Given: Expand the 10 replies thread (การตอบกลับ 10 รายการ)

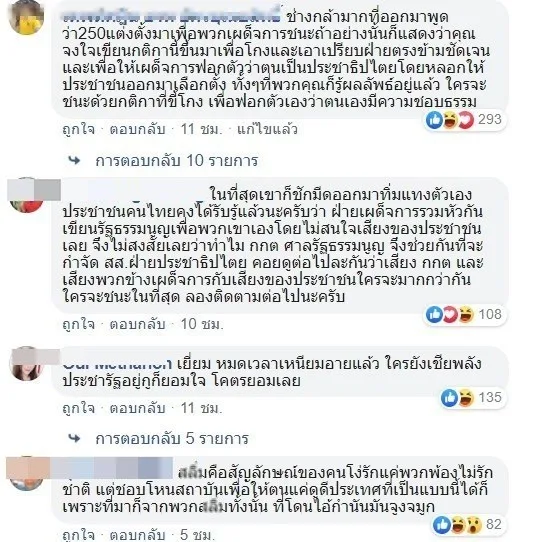Looking at the screenshot, I should pos(177,160).
